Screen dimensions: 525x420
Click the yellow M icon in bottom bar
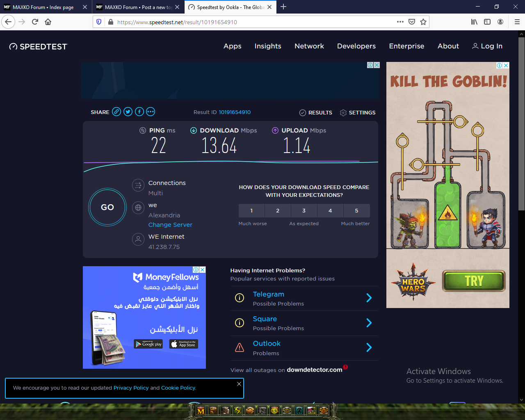[x=201, y=411]
